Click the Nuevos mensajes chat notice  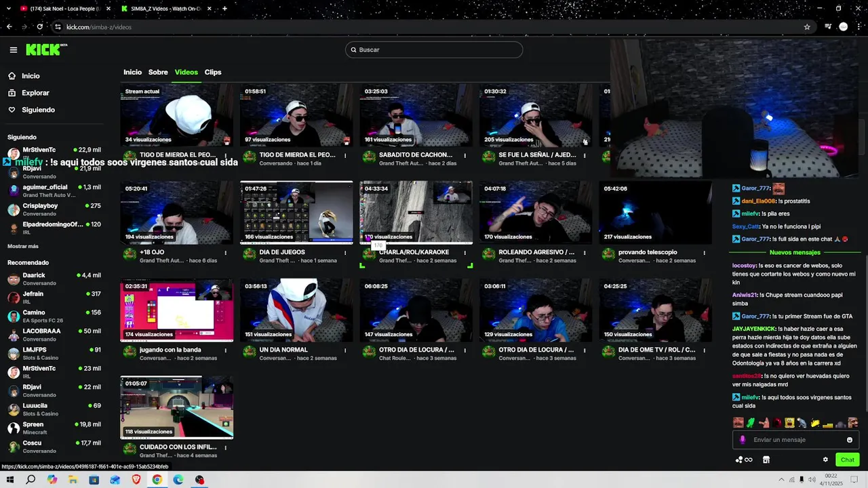tap(795, 252)
